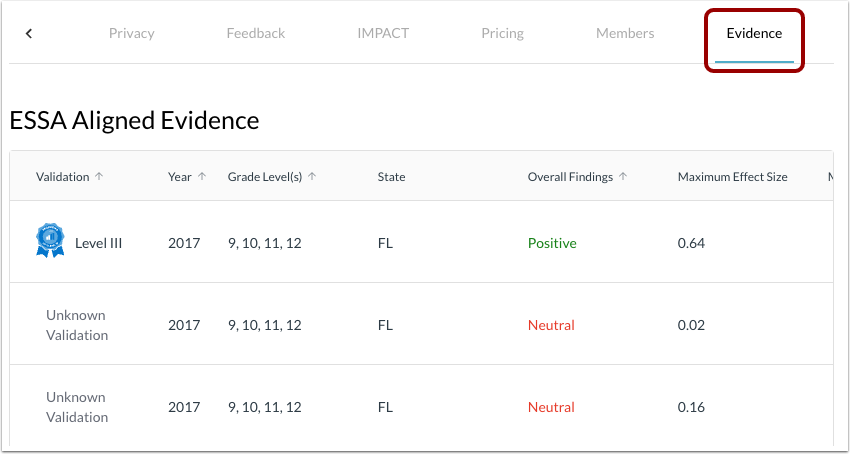The height and width of the screenshot is (454, 850).
Task: Click the 0.16 effect size cell
Action: tap(691, 407)
